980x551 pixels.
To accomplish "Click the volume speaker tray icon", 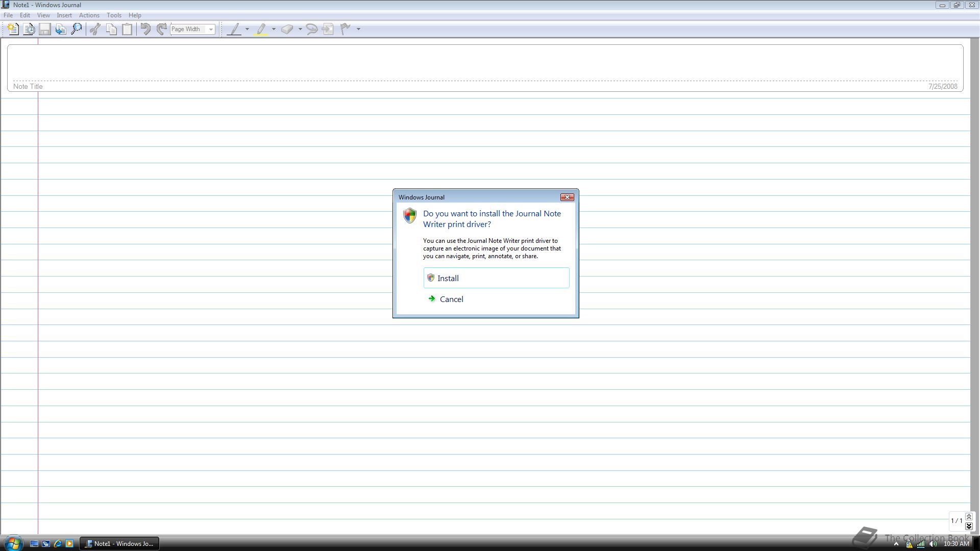I will [933, 544].
